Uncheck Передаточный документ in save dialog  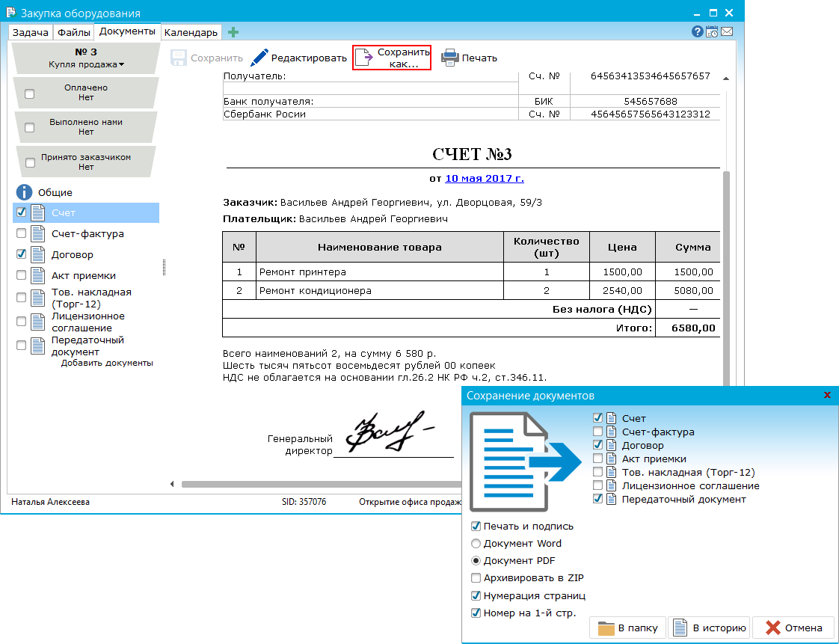597,498
